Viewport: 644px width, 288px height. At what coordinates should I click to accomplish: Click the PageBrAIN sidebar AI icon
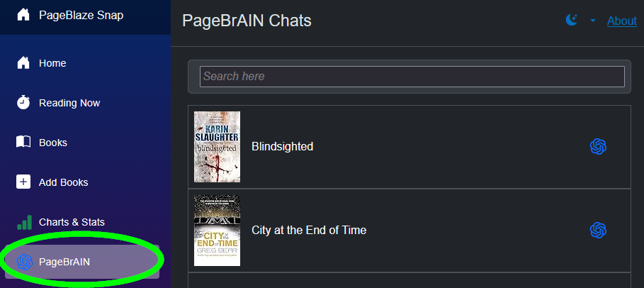[x=25, y=262]
